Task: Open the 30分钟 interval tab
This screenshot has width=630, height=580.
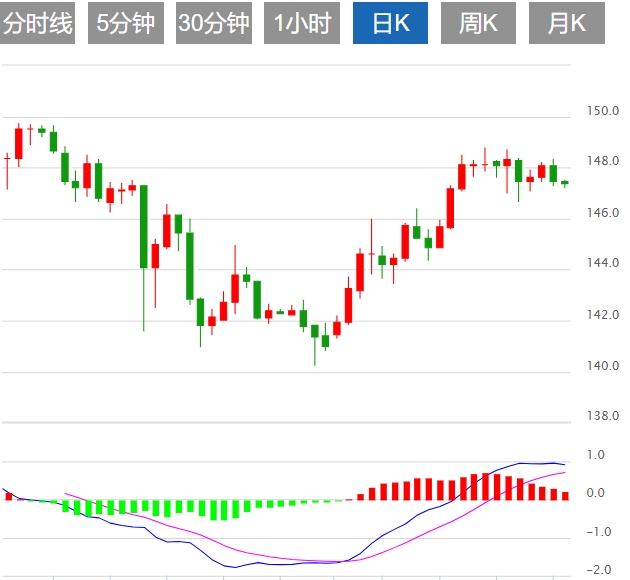Action: coord(214,23)
